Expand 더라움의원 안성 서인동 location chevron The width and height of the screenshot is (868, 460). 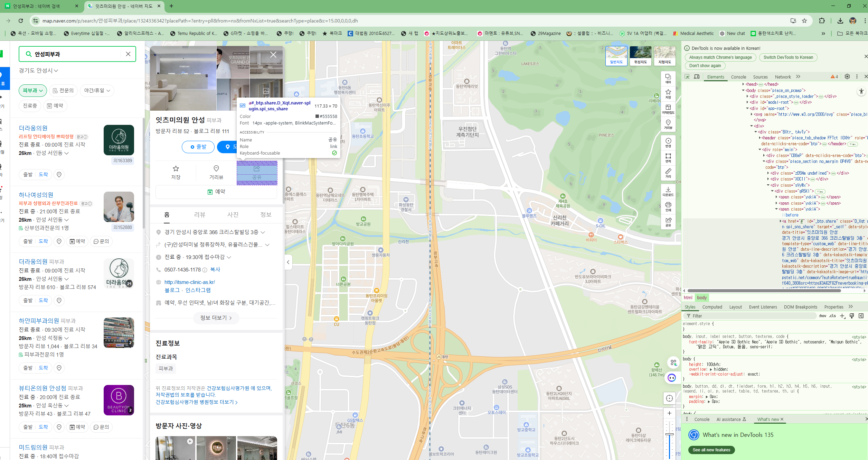66,153
